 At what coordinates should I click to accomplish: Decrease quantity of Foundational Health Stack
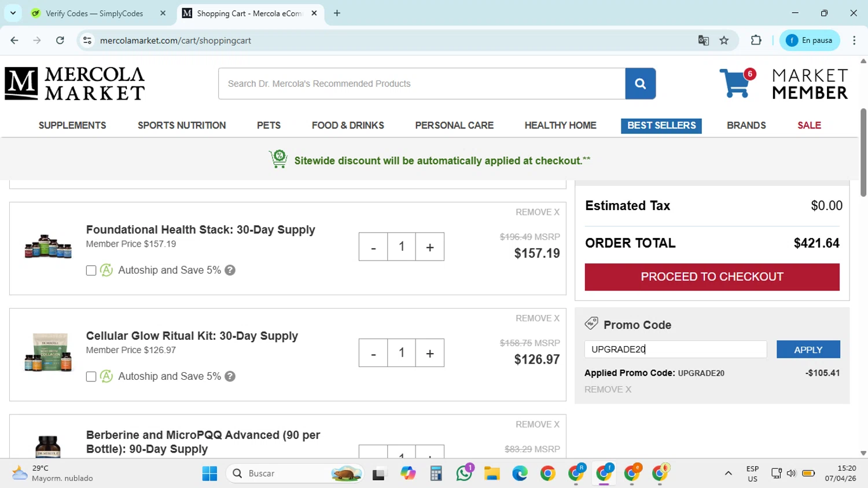tap(373, 247)
